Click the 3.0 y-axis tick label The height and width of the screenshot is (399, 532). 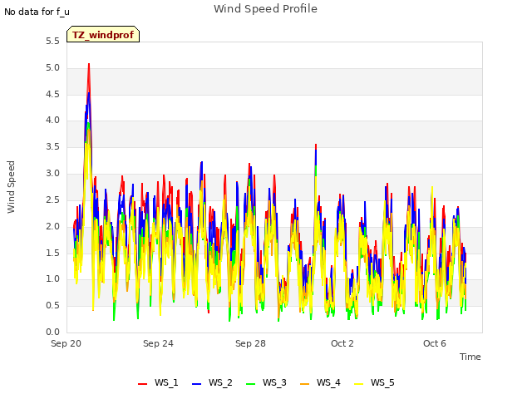tap(52, 174)
